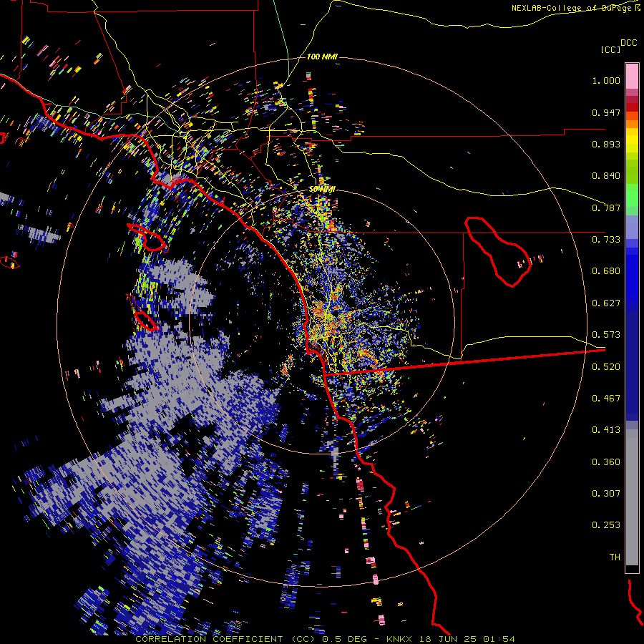Click the 0.733 scale value
The width and height of the screenshot is (644, 644).
point(606,240)
